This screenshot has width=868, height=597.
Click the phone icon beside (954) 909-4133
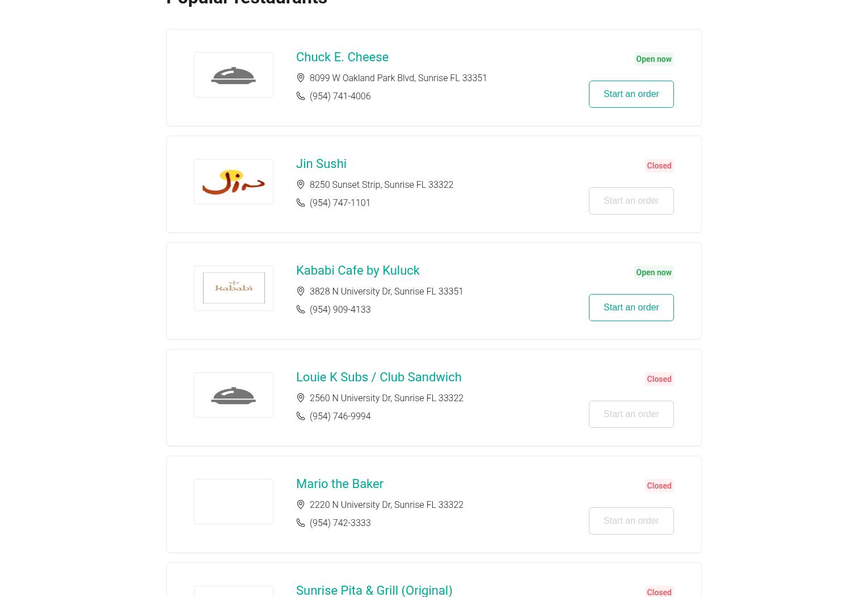click(301, 309)
